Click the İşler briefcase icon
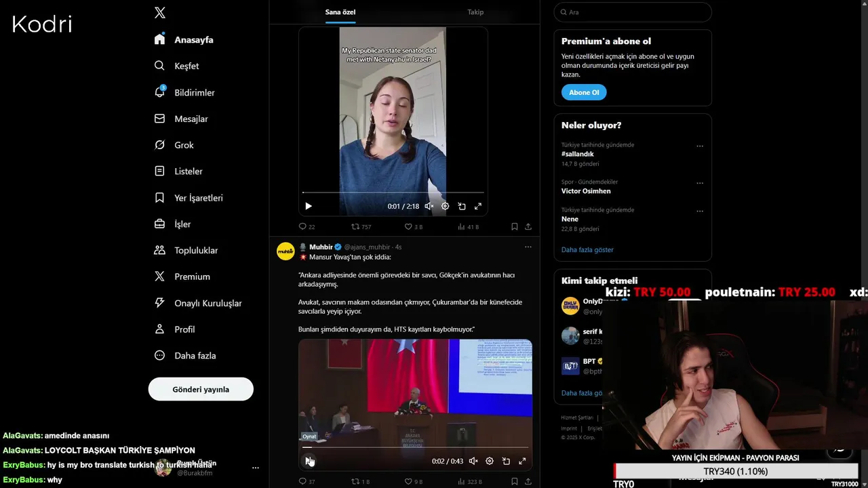Image resolution: width=868 pixels, height=488 pixels. coord(159,224)
